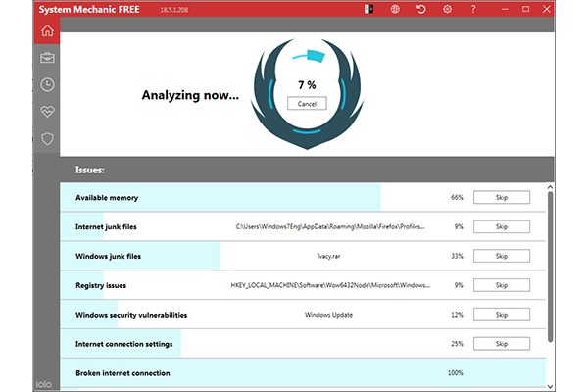Image resolution: width=588 pixels, height=392 pixels.
Task: Click the HKEY_LOCAL_MACHINE registry path text
Action: pos(330,285)
